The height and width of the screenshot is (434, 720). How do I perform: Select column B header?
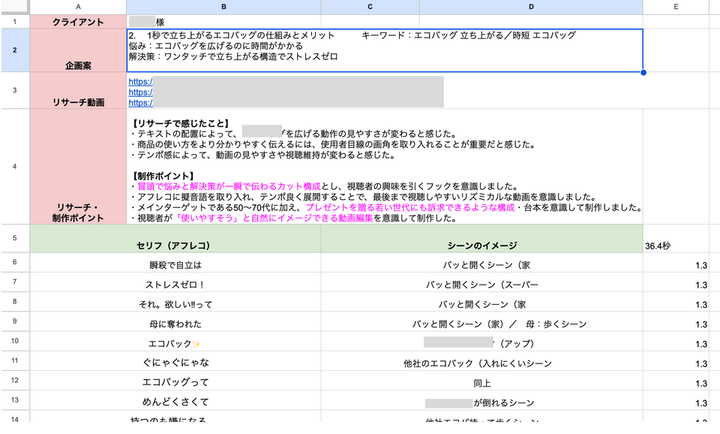coord(224,7)
